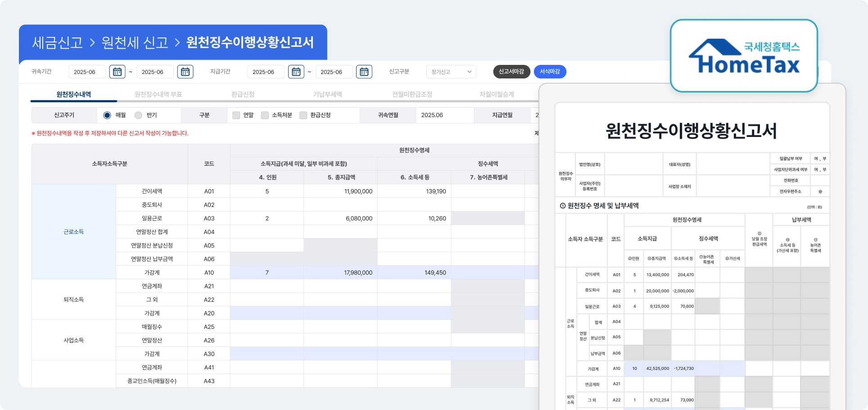Image resolution: width=868 pixels, height=410 pixels.
Task: Click 원천세 신고 in breadcrumb
Action: 135,42
